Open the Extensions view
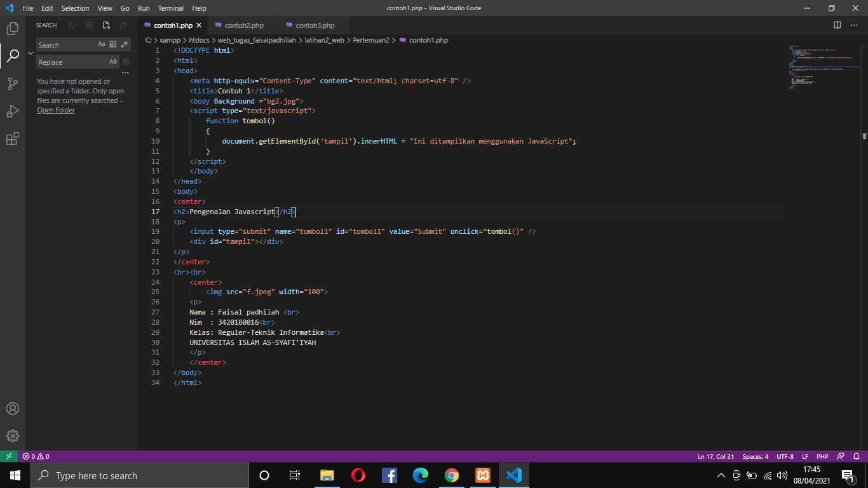This screenshot has width=868, height=488. coord(13,139)
